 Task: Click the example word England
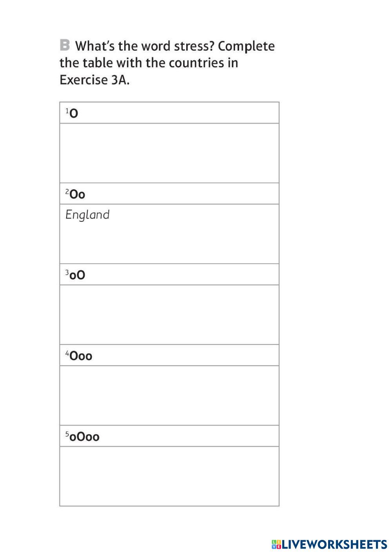(x=87, y=215)
